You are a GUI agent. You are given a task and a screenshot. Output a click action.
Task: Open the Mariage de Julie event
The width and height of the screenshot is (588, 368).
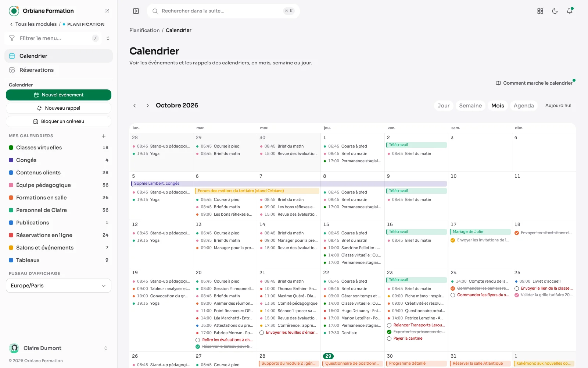coord(480,232)
